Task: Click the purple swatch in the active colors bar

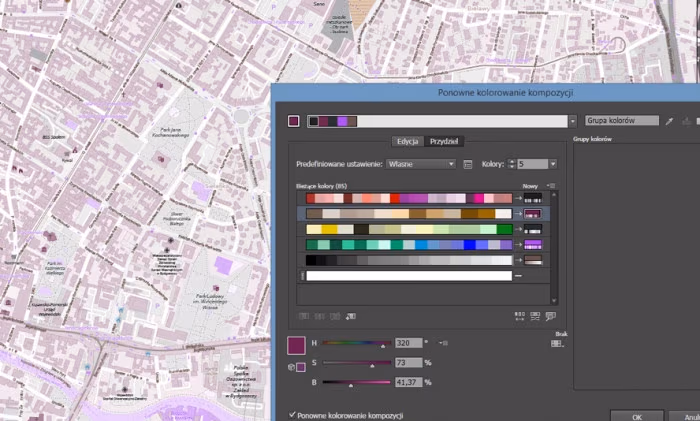Action: coord(342,121)
